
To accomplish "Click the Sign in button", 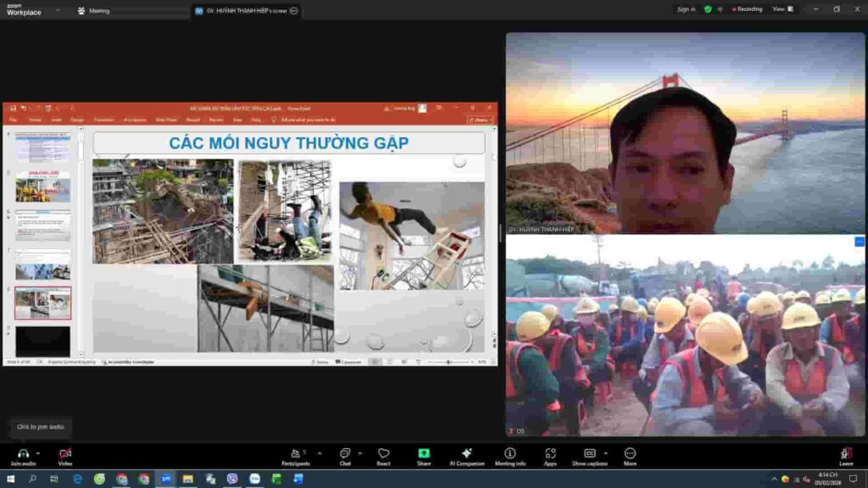I will [x=686, y=9].
